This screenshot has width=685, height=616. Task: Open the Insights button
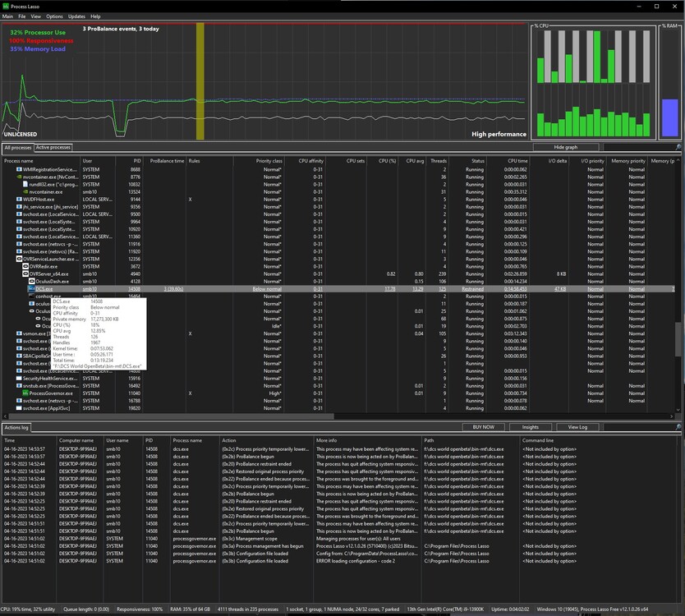click(x=531, y=427)
